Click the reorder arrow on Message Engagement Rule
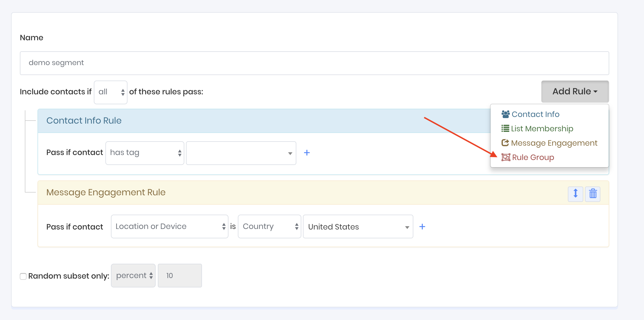The image size is (644, 320). click(x=575, y=194)
